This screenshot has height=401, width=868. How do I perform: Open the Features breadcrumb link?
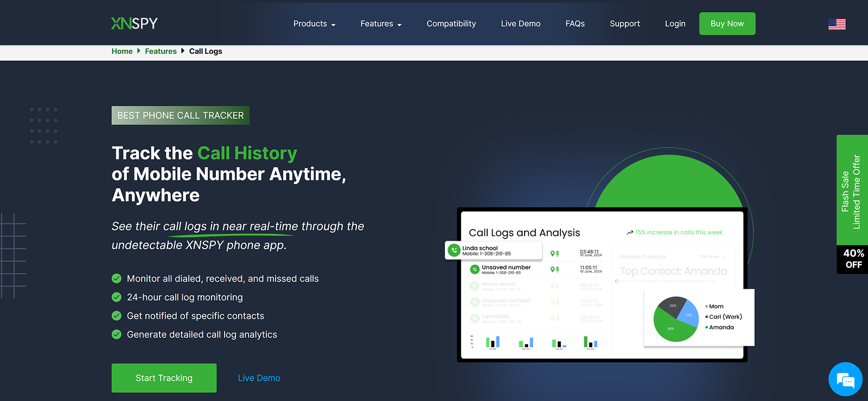161,51
